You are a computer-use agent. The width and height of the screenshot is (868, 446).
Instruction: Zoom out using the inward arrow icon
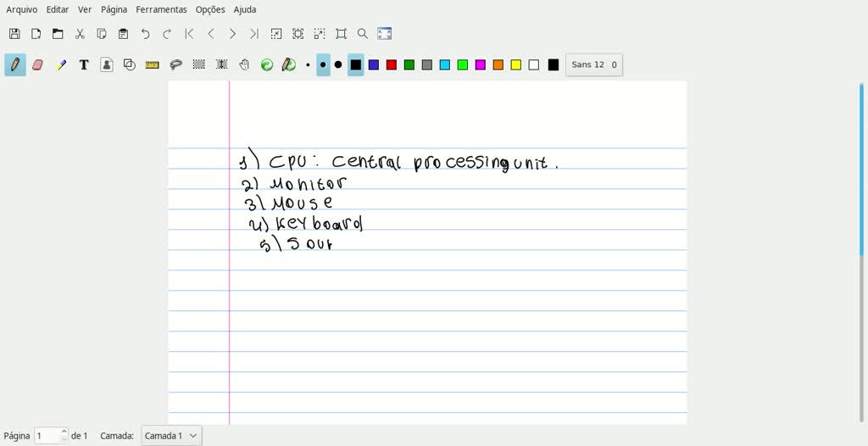(275, 34)
